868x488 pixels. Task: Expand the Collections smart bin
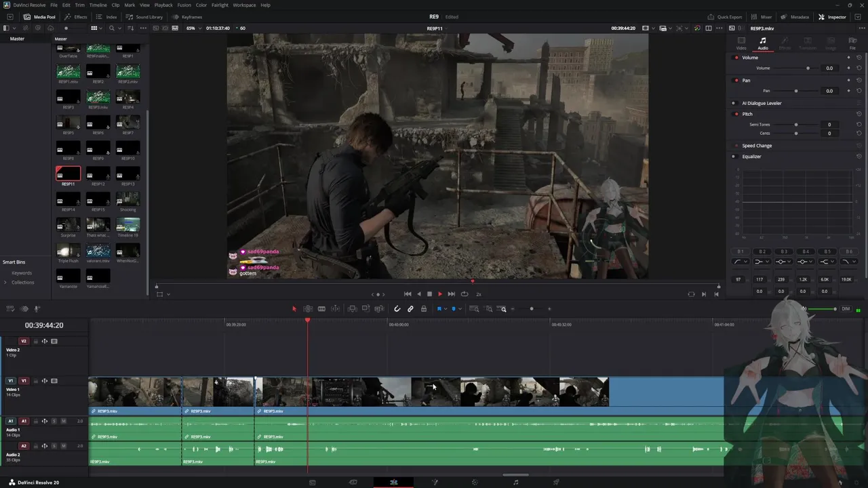[6, 283]
